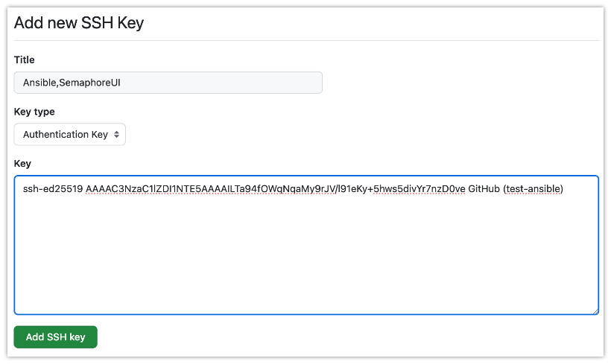Click the divider line below the heading
Screen dimensions: 611x364
point(306,40)
